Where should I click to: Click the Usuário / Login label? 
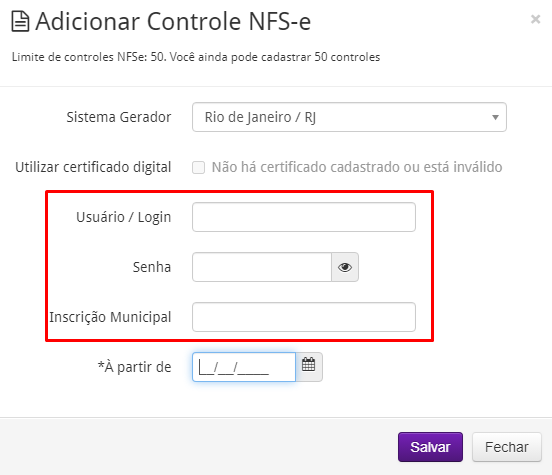pos(124,217)
